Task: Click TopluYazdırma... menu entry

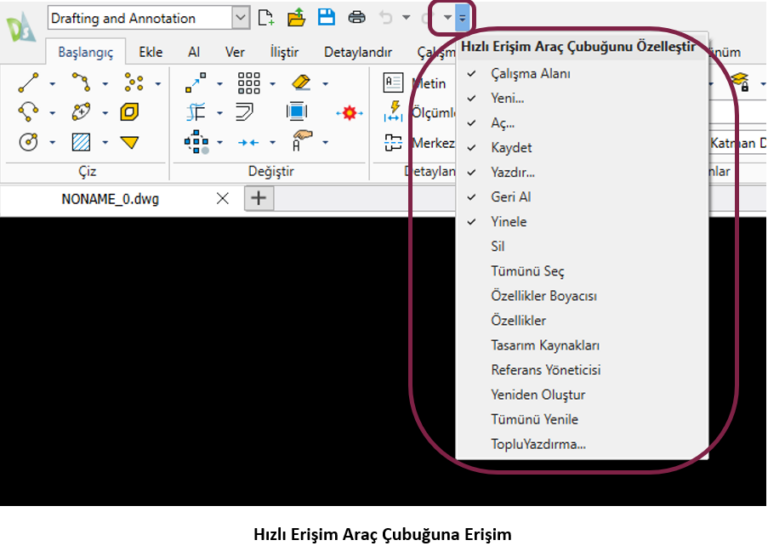Action: click(x=538, y=444)
